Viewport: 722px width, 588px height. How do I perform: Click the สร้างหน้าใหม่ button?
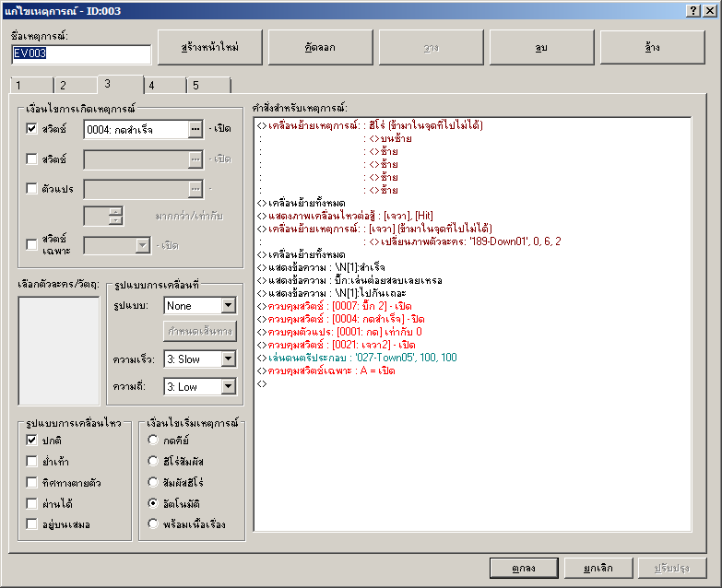(210, 47)
